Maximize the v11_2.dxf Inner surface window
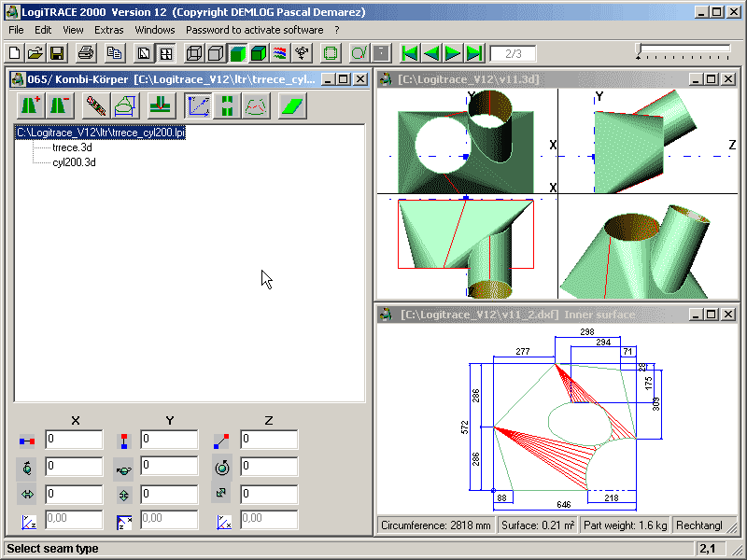747x560 pixels. click(711, 314)
